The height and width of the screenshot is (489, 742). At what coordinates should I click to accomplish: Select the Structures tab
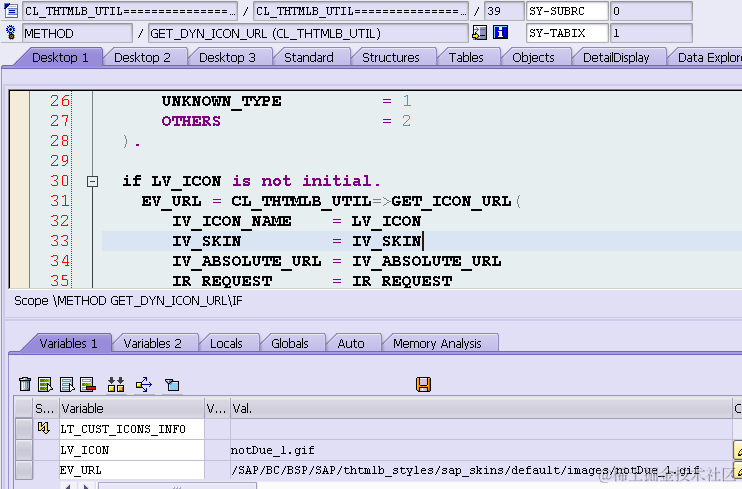pos(391,58)
